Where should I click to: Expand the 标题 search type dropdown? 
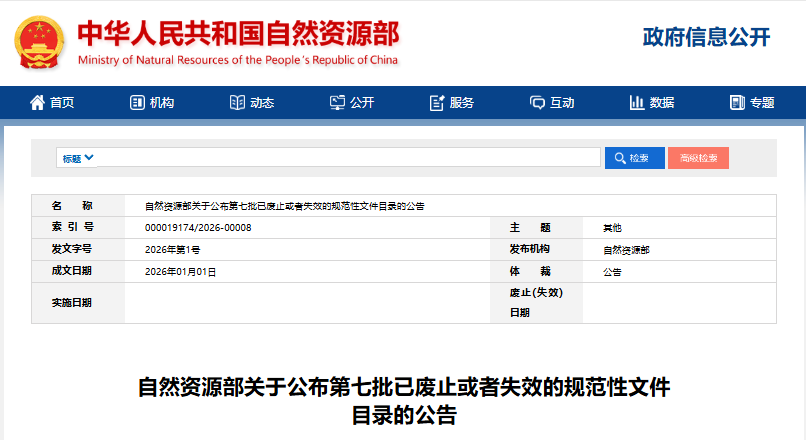pyautogui.click(x=78, y=158)
